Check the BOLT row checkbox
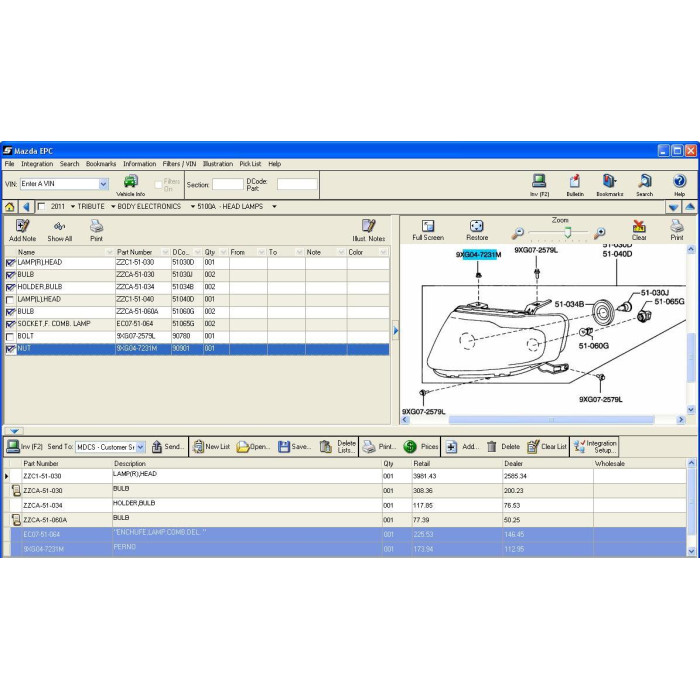The height and width of the screenshot is (700, 700). [10, 337]
